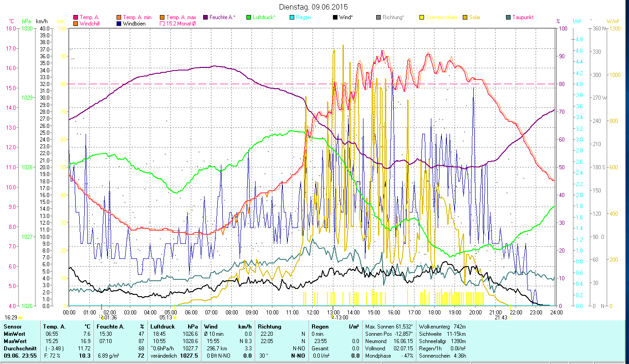Click the average temperature value 11.72
The height and width of the screenshot is (364, 629).
pos(84,349)
